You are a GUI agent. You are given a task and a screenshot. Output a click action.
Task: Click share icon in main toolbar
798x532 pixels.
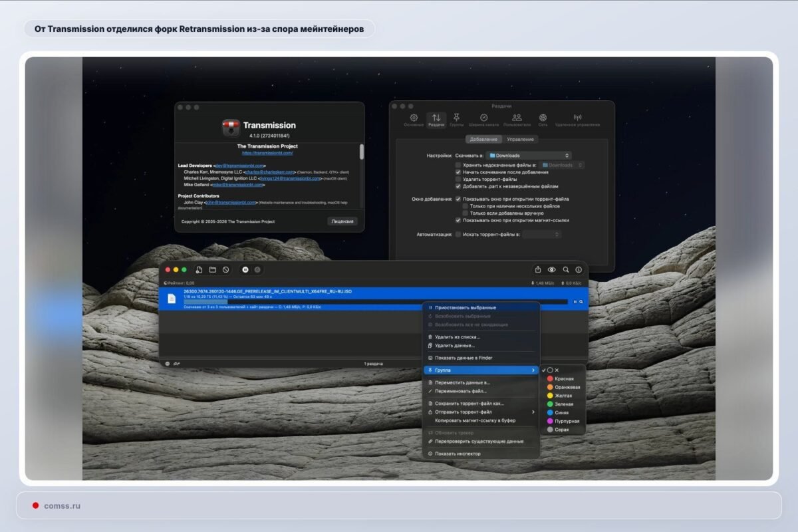[x=538, y=270]
